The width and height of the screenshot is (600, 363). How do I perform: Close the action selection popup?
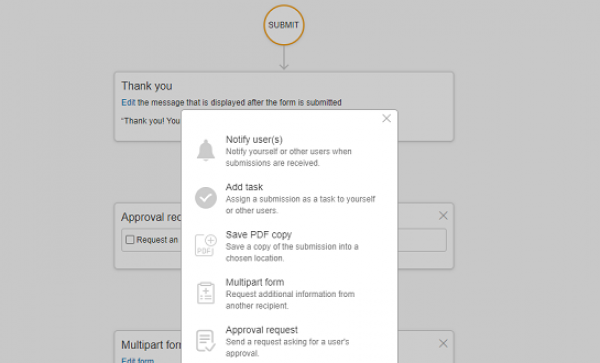coord(386,119)
